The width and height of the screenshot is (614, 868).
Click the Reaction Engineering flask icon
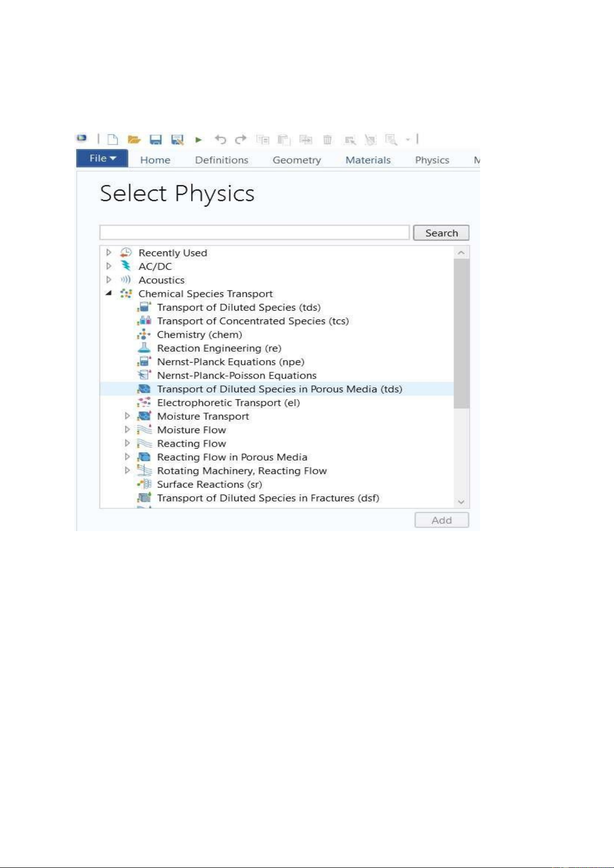point(144,348)
